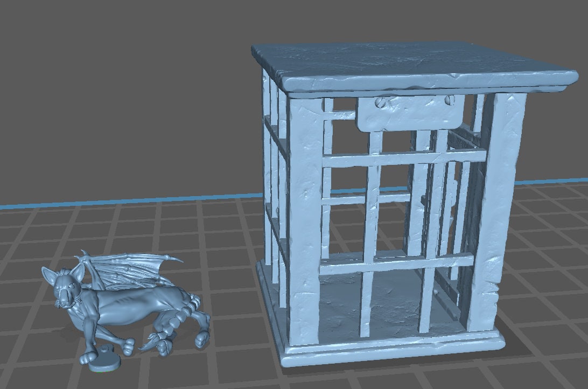Select the round disc under the creature
The image size is (588, 389).
pos(104,362)
